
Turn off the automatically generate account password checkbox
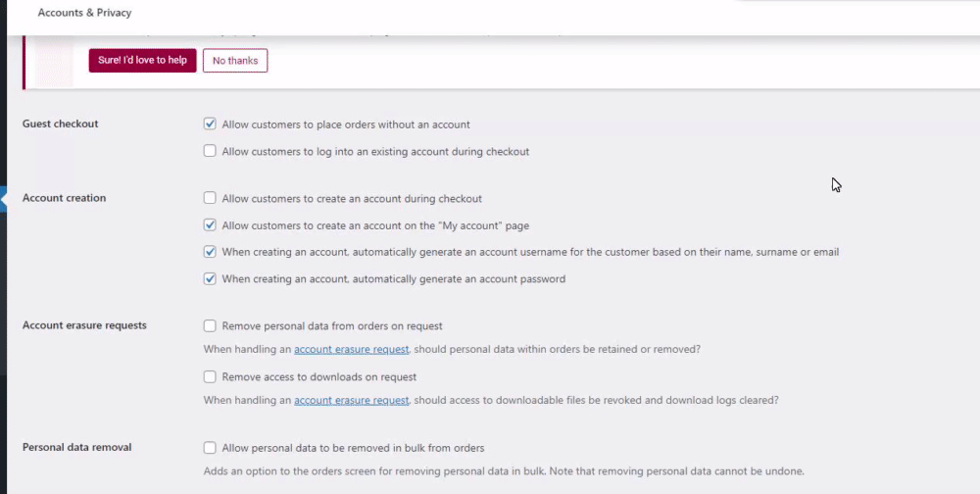pyautogui.click(x=210, y=278)
